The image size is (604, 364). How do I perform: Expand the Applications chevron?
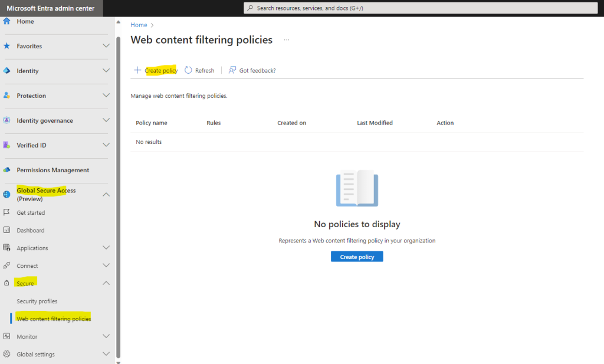pos(106,248)
